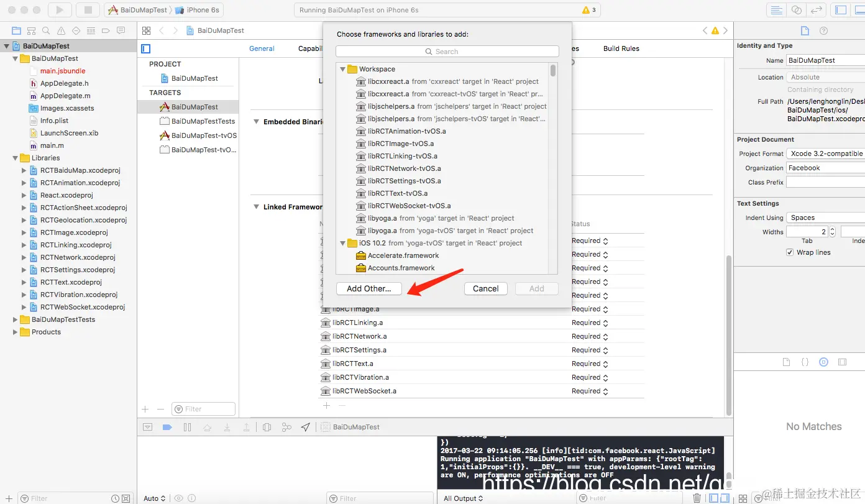The width and height of the screenshot is (865, 504).
Task: Click the Class Prefix input field
Action: 825,182
